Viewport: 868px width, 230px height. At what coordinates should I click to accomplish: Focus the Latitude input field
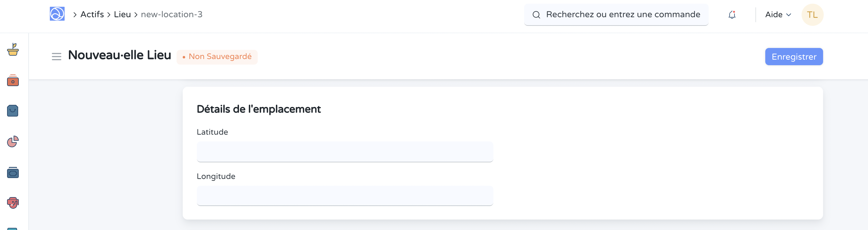(x=345, y=152)
